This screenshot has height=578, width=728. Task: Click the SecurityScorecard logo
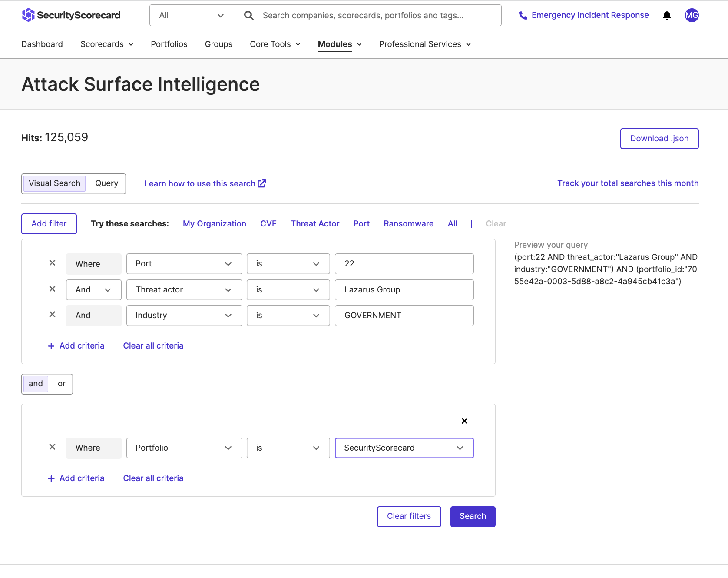point(71,15)
